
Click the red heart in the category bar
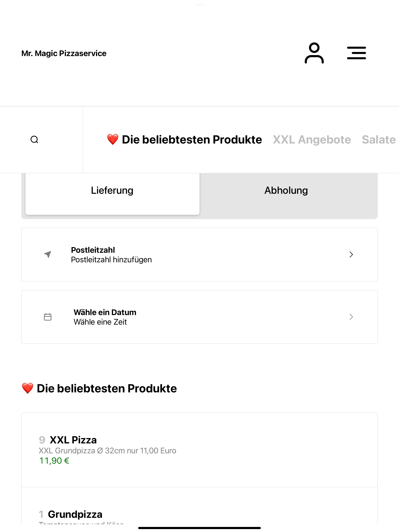[x=113, y=139]
